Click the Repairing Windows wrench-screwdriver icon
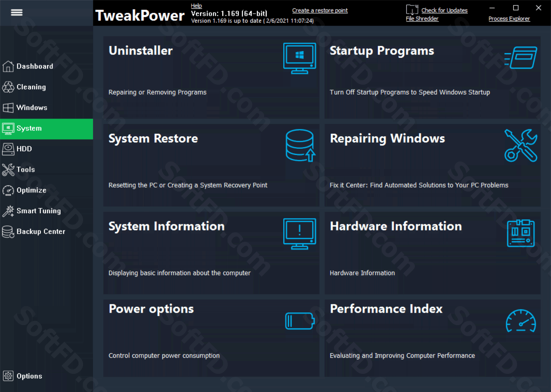 click(521, 145)
